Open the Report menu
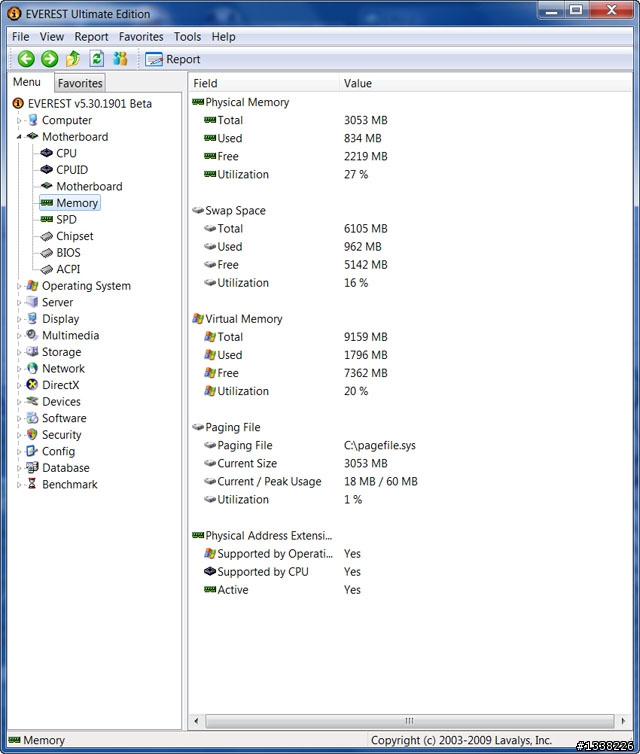 [x=91, y=37]
